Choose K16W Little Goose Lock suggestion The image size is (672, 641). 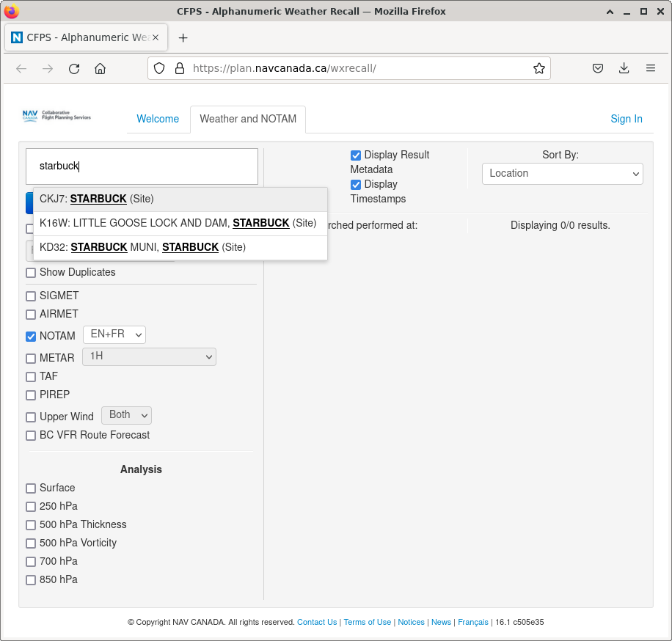pyautogui.click(x=180, y=223)
